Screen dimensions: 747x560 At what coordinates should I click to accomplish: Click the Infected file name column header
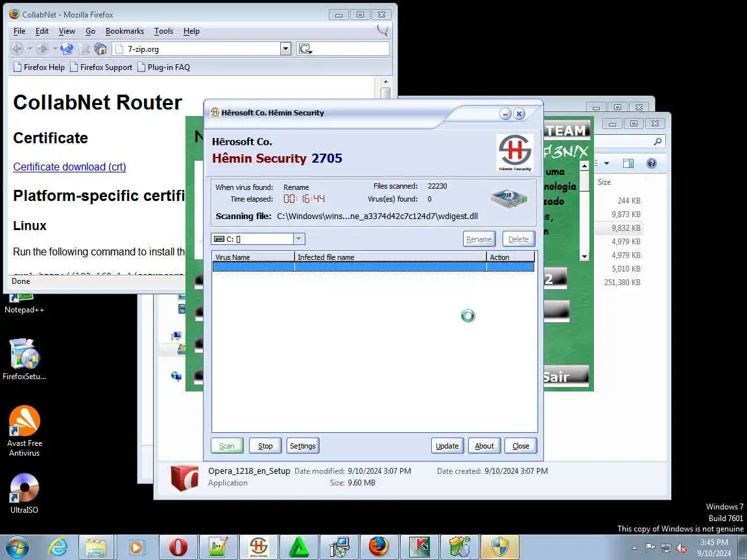click(x=390, y=257)
